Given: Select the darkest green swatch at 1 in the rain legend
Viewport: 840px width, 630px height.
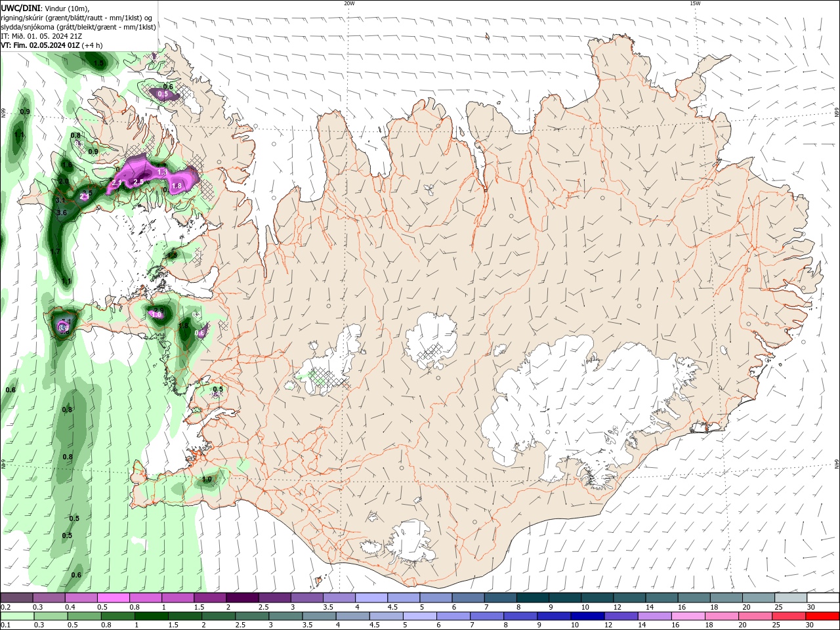Looking at the screenshot, I should [151, 616].
